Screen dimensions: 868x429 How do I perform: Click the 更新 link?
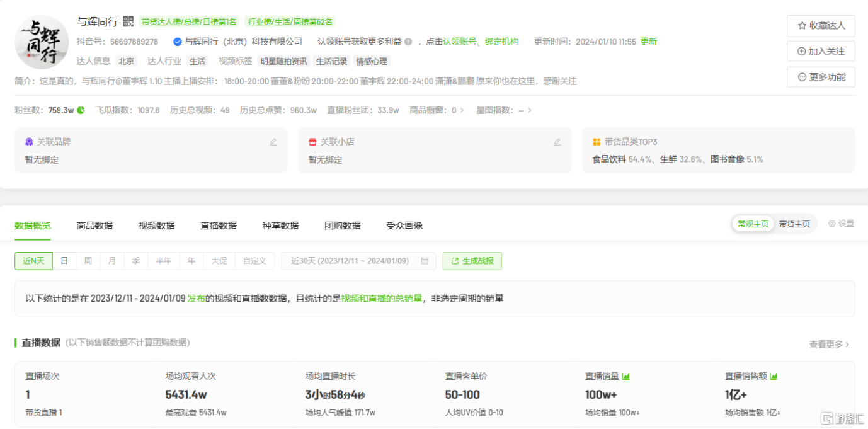coord(649,42)
